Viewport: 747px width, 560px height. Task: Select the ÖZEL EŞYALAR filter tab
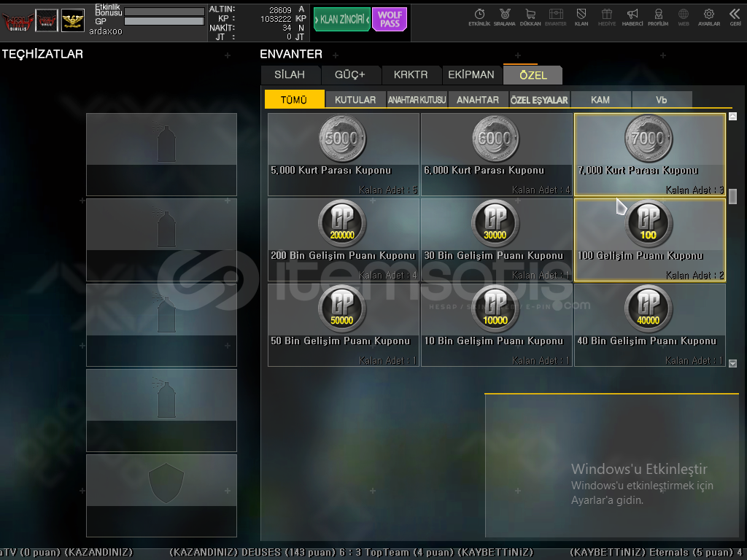[x=539, y=100]
